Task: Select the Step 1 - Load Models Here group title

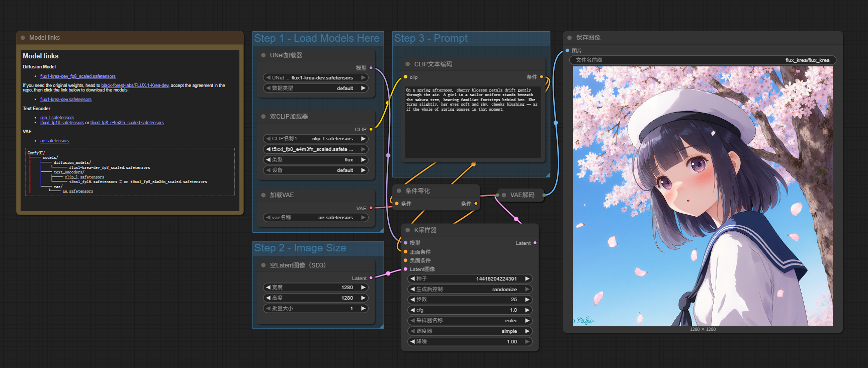Action: (x=317, y=38)
